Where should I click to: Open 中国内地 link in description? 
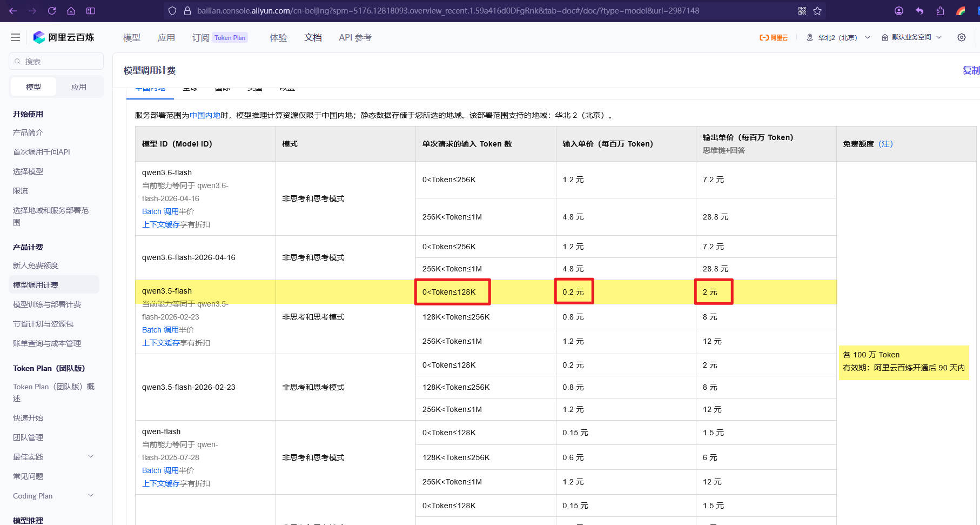pyautogui.click(x=205, y=115)
